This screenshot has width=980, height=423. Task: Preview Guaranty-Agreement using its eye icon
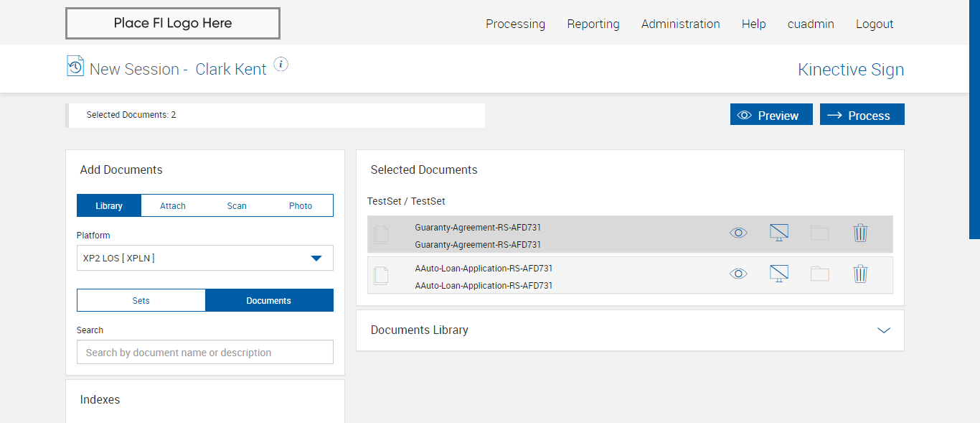point(738,233)
